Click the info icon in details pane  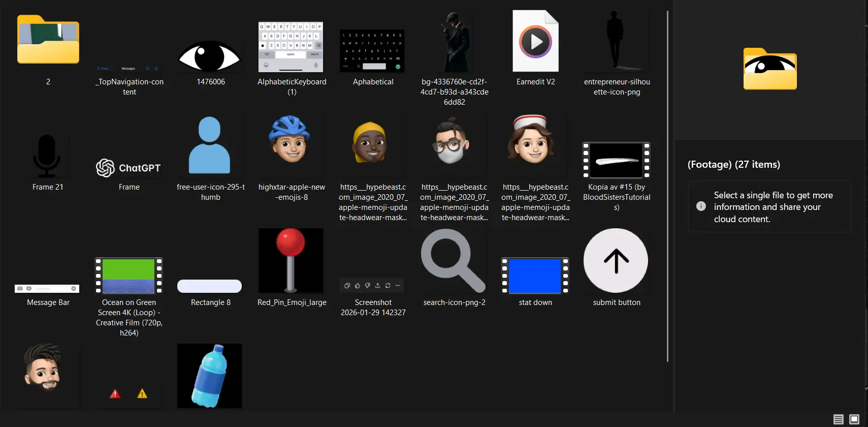coord(701,206)
